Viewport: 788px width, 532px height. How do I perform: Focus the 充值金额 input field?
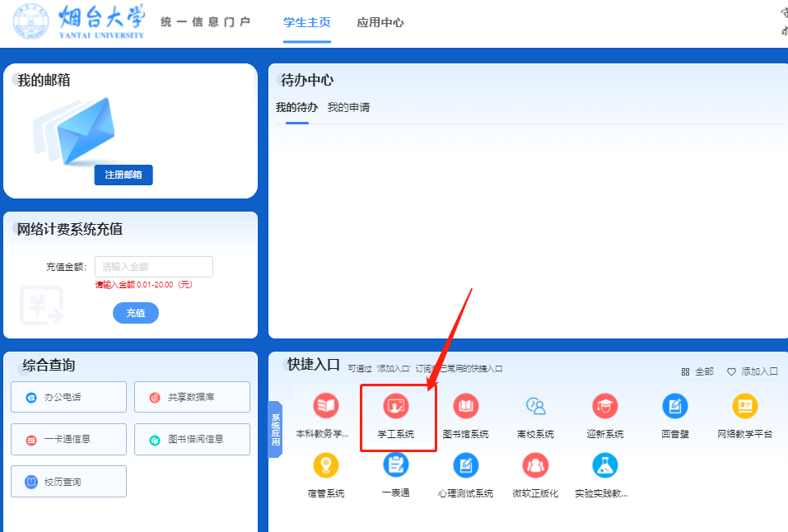click(154, 267)
